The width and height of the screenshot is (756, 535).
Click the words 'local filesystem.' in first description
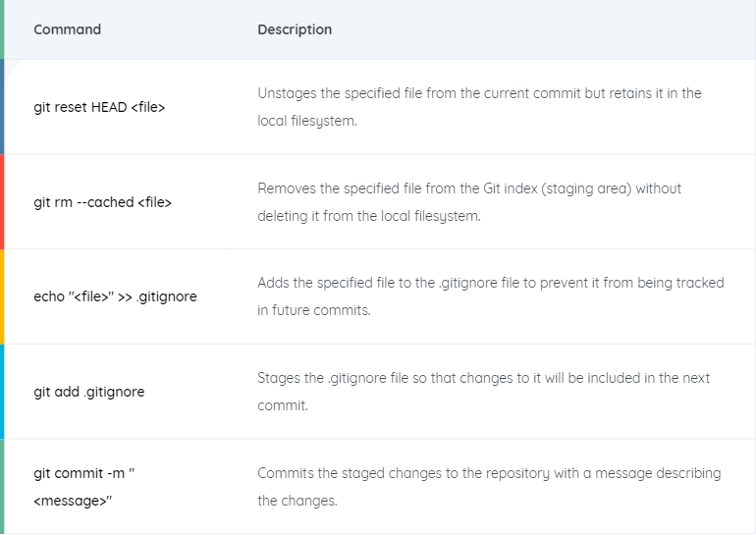(307, 121)
